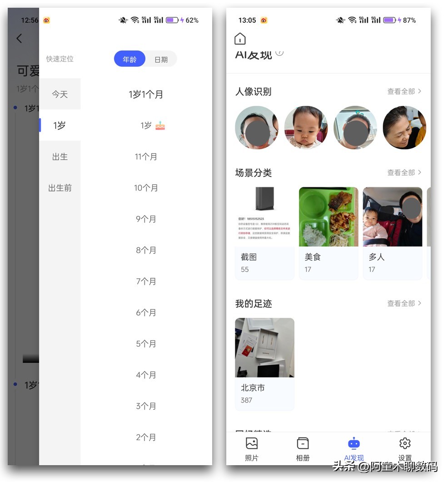Open the 照片 tab via its photo icon

coord(252,443)
